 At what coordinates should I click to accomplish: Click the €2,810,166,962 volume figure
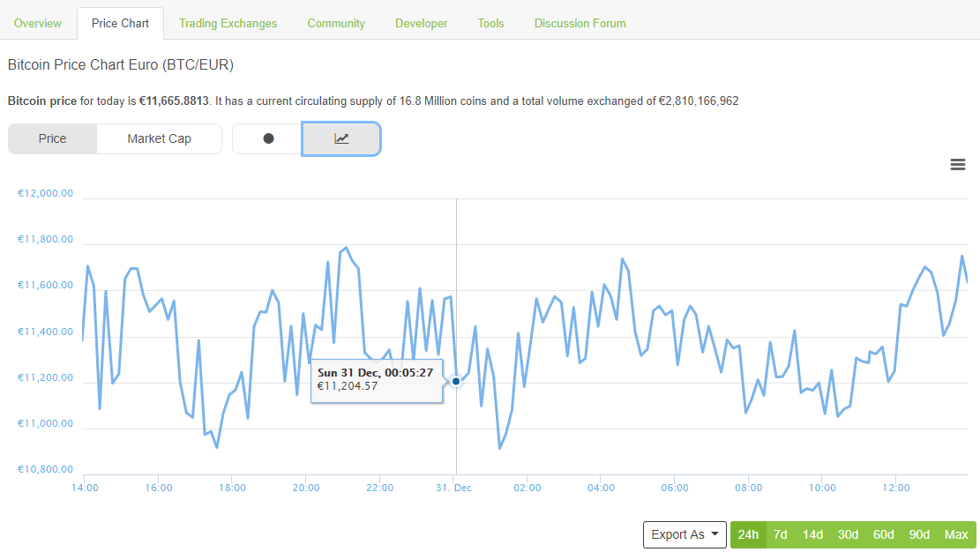[699, 101]
